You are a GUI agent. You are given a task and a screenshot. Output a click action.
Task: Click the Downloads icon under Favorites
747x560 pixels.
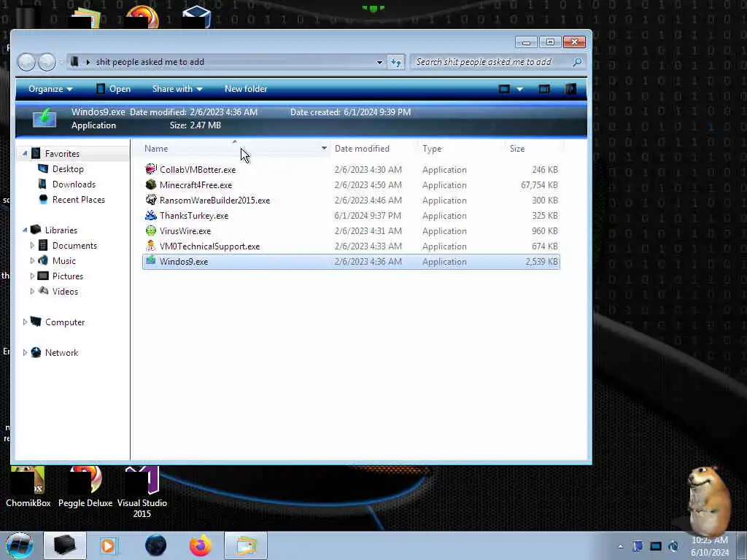(43, 184)
